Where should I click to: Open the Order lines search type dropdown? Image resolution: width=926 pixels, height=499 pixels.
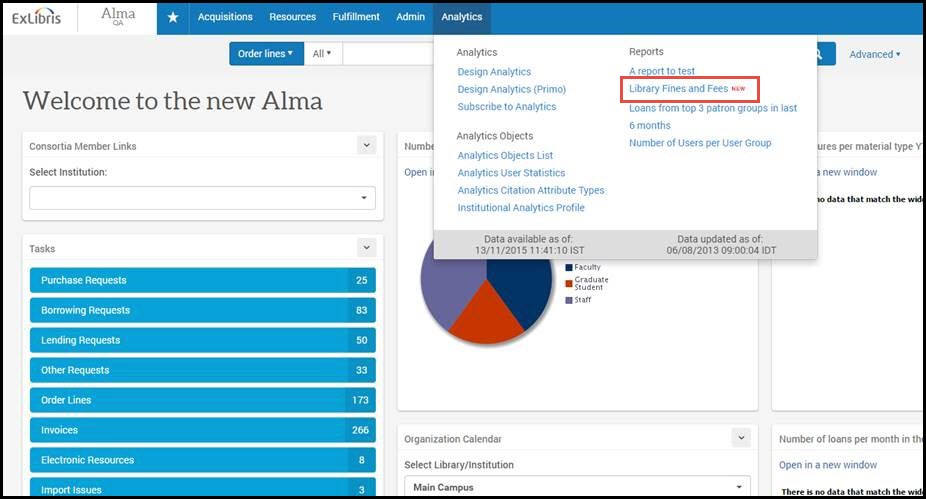[266, 54]
